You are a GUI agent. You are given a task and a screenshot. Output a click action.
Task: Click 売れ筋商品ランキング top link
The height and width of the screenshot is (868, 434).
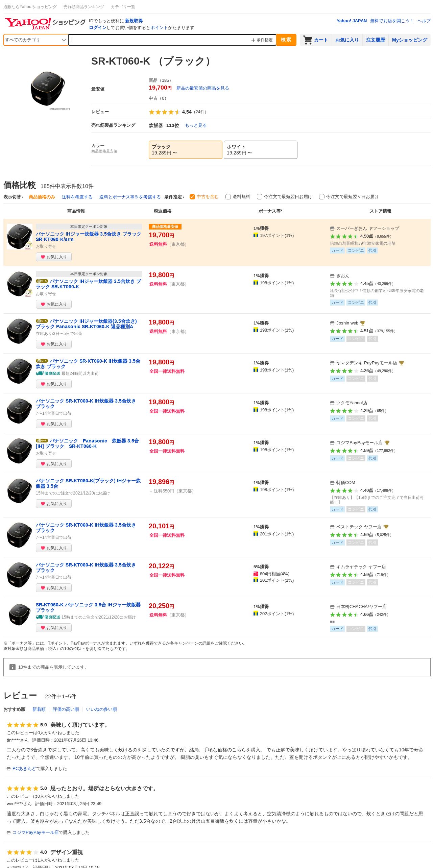coord(84,7)
